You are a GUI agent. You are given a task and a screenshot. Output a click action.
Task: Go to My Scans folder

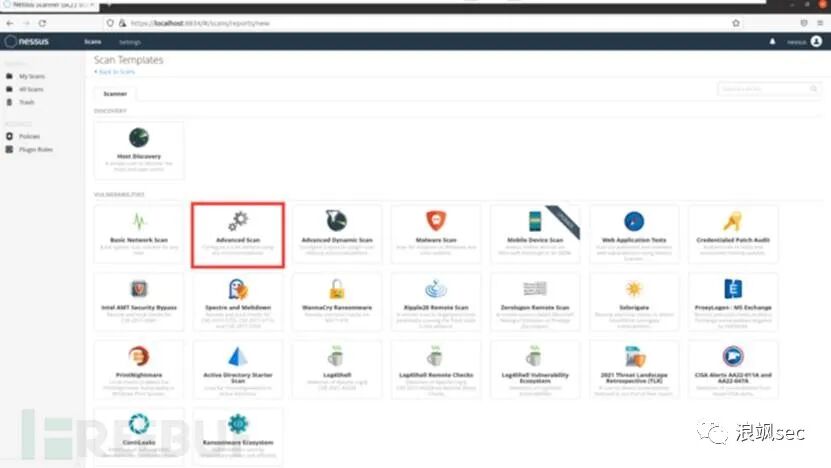(x=32, y=76)
